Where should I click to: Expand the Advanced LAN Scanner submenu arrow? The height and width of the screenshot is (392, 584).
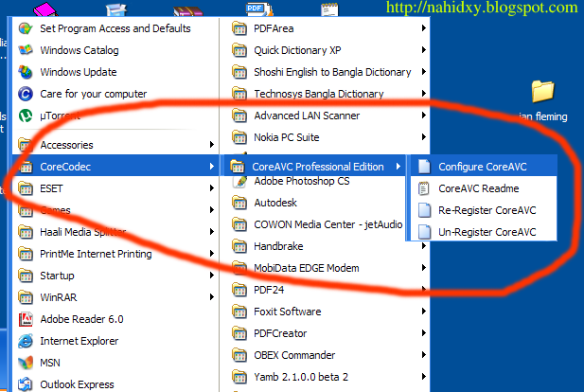423,116
